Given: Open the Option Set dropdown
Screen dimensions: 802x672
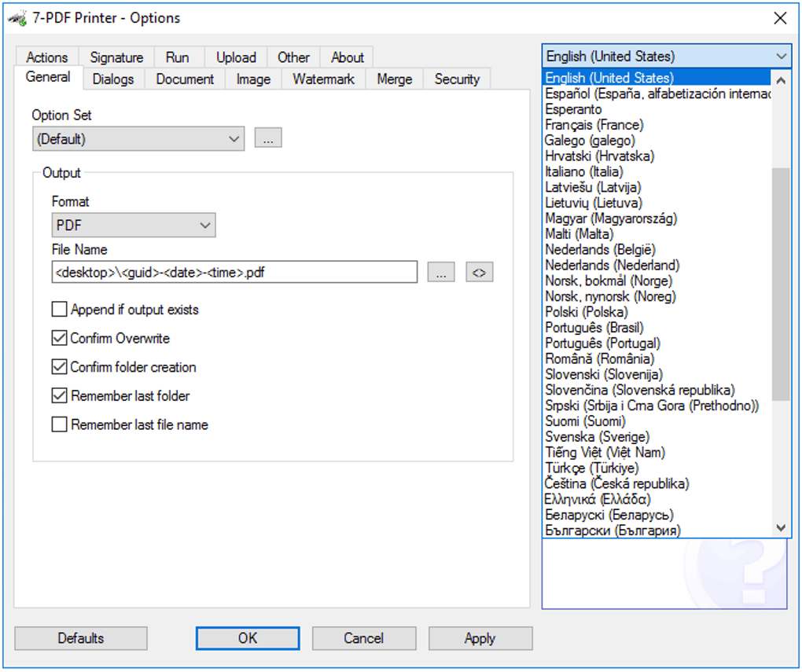Looking at the screenshot, I should click(x=138, y=138).
